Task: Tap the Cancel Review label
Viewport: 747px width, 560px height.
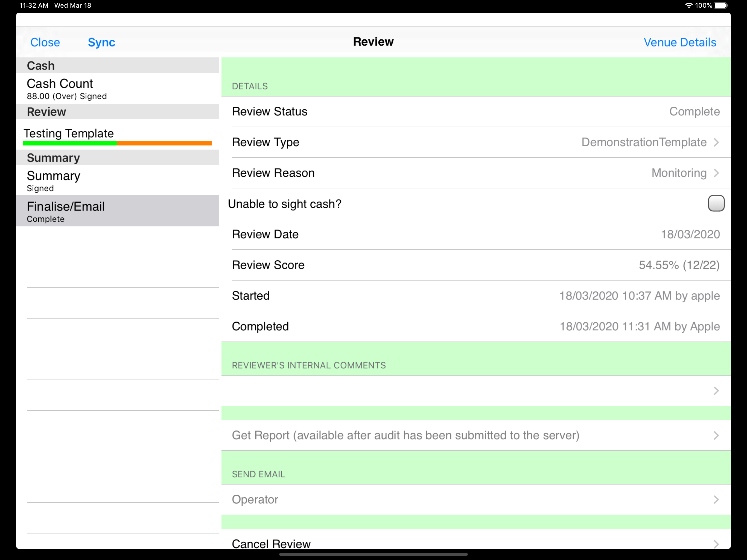Action: click(x=271, y=544)
